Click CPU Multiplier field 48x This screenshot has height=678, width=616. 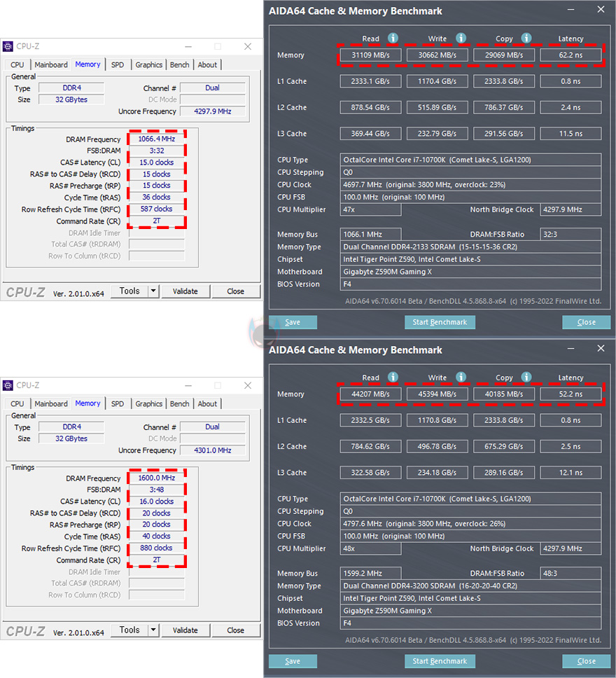click(x=370, y=548)
